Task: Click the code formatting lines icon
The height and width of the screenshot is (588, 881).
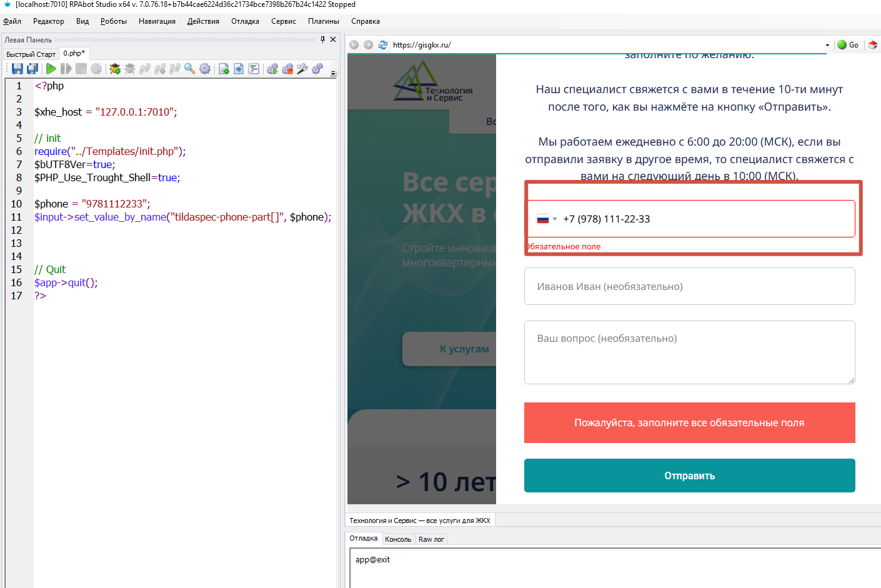Action: [254, 69]
